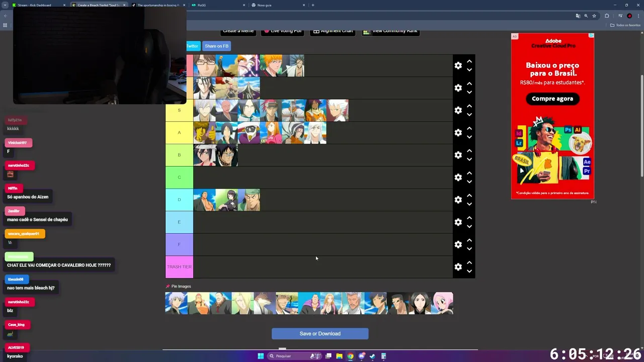Open settings gear for the D tier row
644x362 pixels.
(458, 200)
